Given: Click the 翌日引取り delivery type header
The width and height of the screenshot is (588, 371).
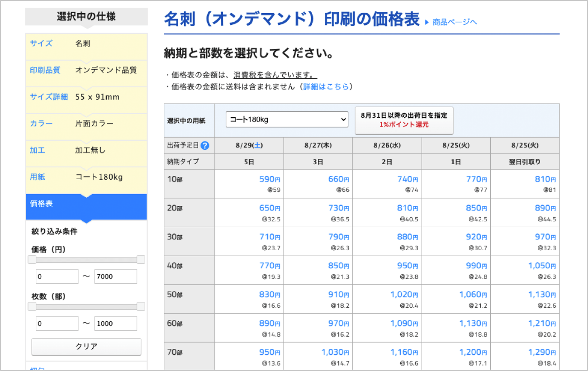Looking at the screenshot, I should (525, 162).
